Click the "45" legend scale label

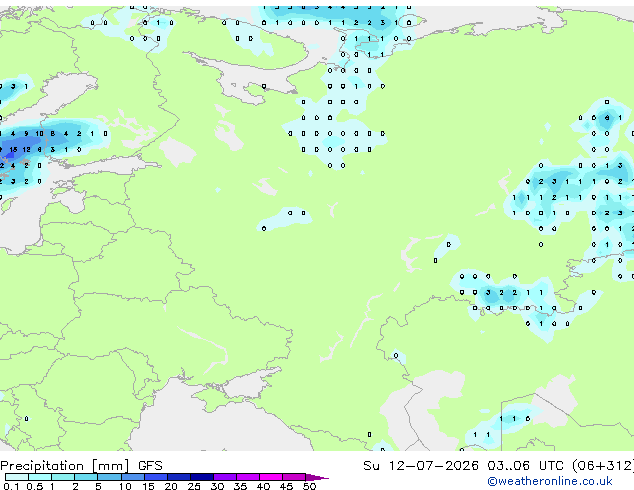[286, 486]
